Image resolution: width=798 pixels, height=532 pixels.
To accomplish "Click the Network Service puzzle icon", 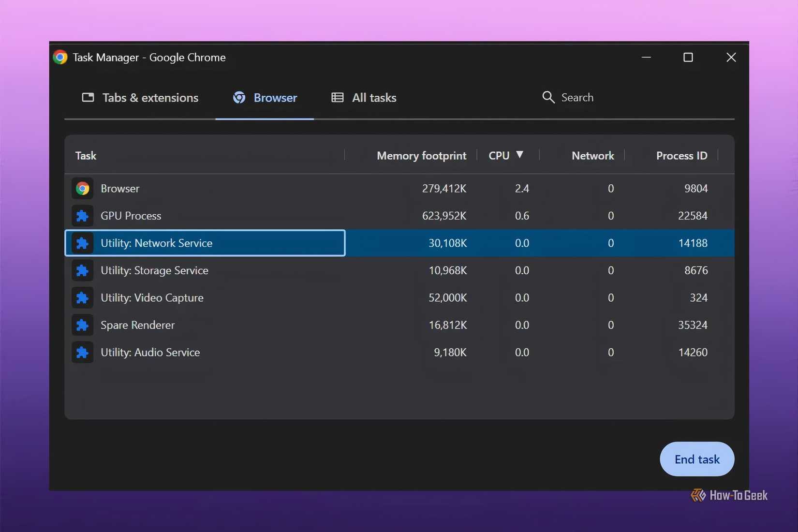I will click(x=83, y=243).
